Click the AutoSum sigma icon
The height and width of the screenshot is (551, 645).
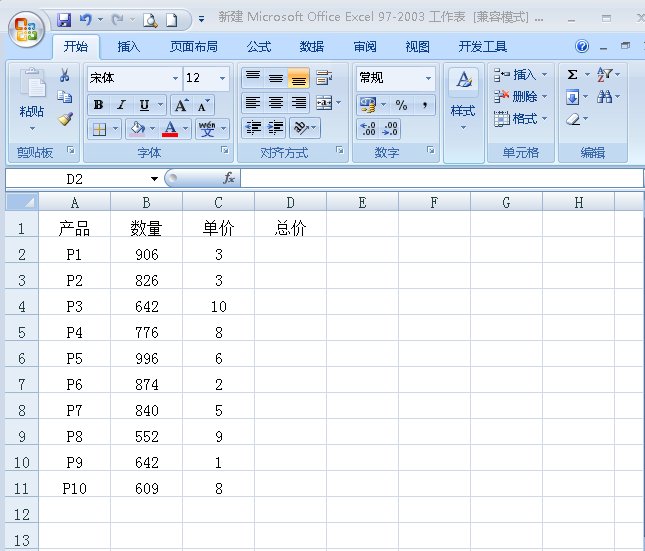(x=572, y=75)
